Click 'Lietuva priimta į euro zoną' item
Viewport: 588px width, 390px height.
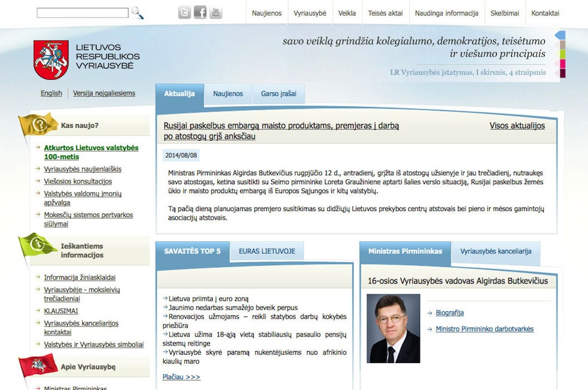pos(206,299)
